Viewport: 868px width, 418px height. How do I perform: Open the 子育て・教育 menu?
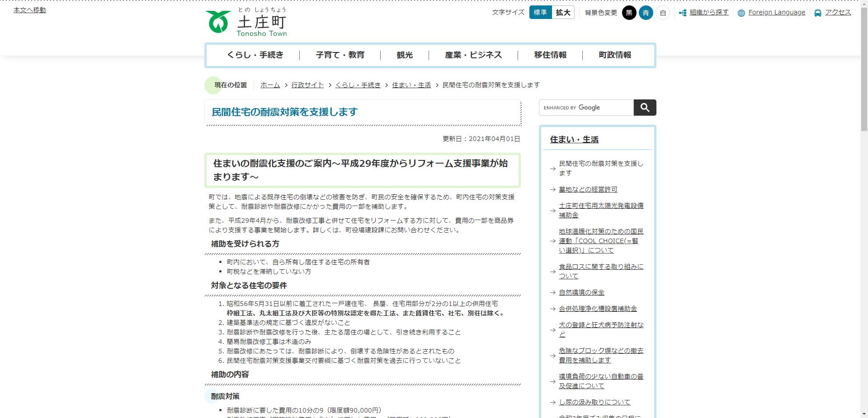click(x=340, y=55)
